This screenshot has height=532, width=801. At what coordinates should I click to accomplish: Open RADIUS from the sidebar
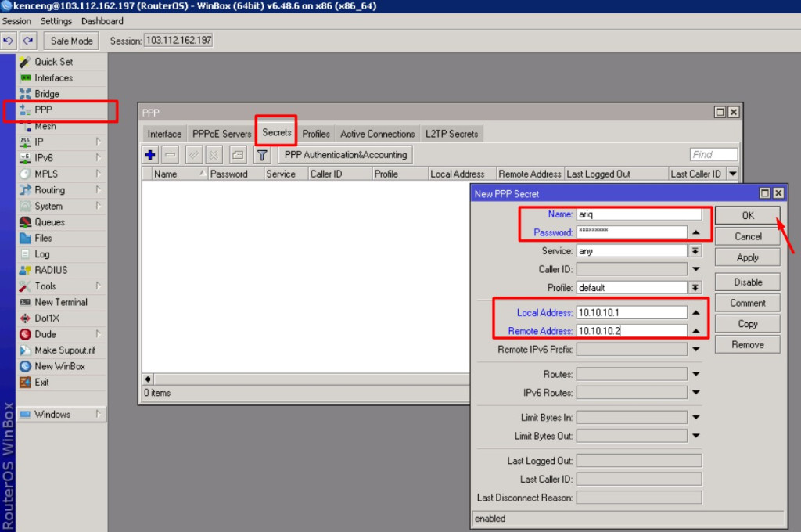(61, 270)
